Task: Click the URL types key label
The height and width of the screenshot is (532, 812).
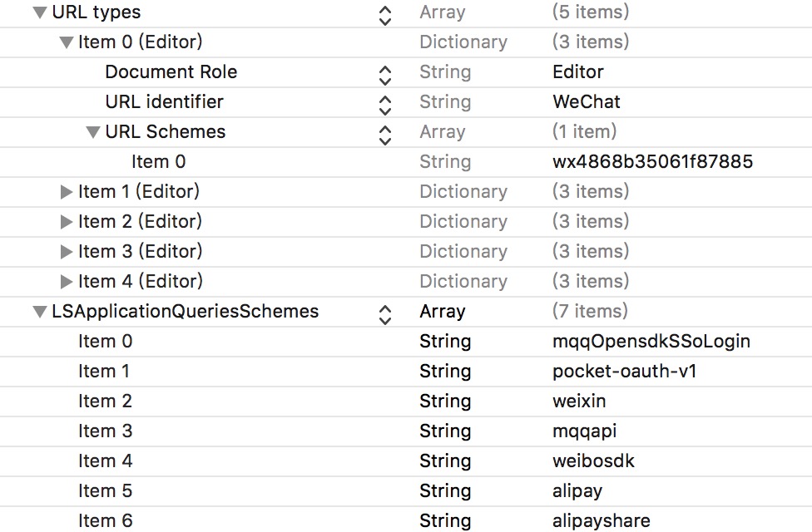Action: tap(97, 12)
